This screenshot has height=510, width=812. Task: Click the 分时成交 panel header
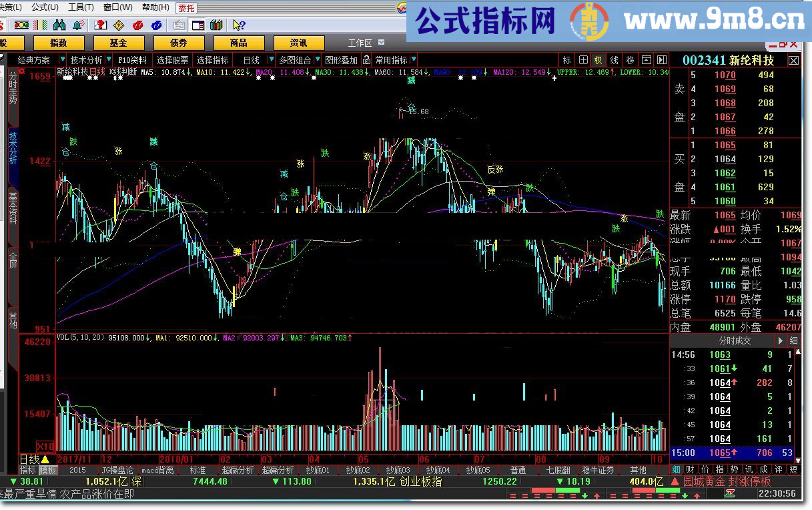[734, 340]
